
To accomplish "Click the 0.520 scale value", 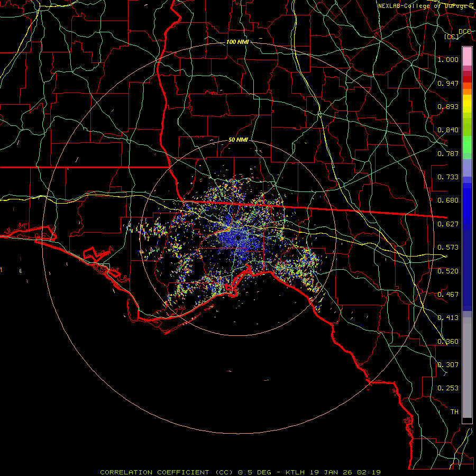I will (448, 271).
